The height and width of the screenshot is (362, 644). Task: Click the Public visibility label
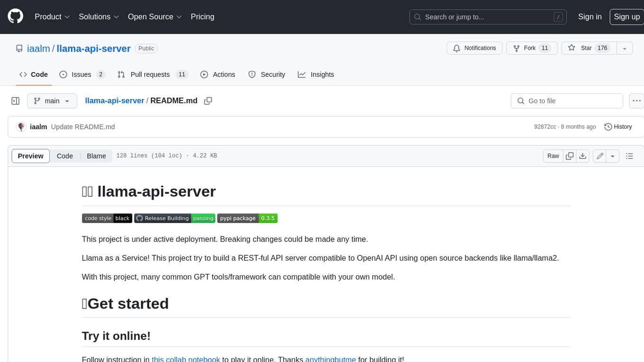point(146,48)
